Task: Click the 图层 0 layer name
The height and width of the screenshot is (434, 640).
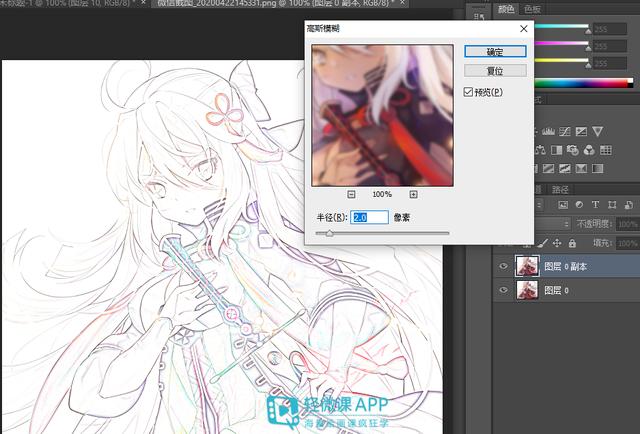Action: coord(557,290)
